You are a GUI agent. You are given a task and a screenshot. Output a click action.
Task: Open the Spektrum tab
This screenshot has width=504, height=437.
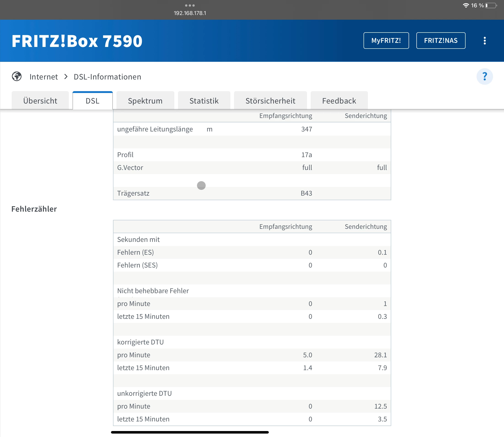pyautogui.click(x=145, y=101)
